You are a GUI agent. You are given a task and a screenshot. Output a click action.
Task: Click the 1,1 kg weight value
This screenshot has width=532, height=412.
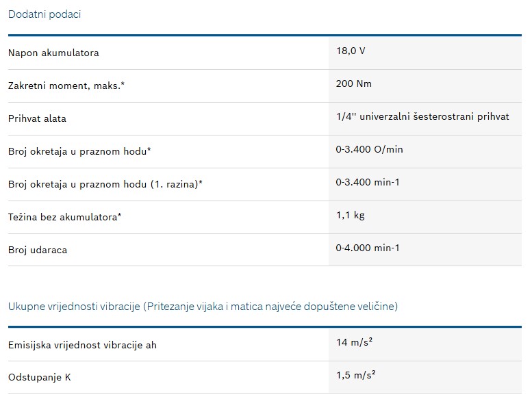tap(351, 216)
